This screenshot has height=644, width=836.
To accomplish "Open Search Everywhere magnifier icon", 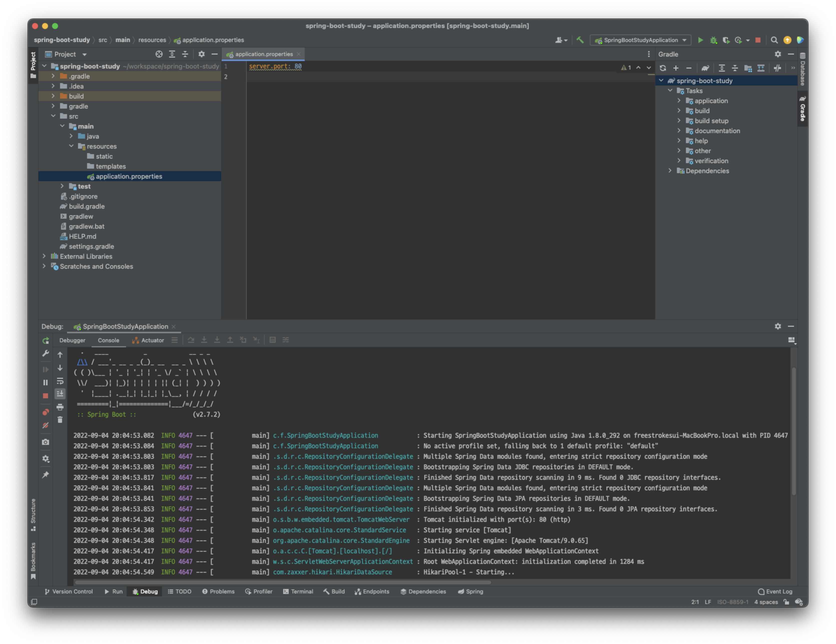I will pyautogui.click(x=774, y=40).
